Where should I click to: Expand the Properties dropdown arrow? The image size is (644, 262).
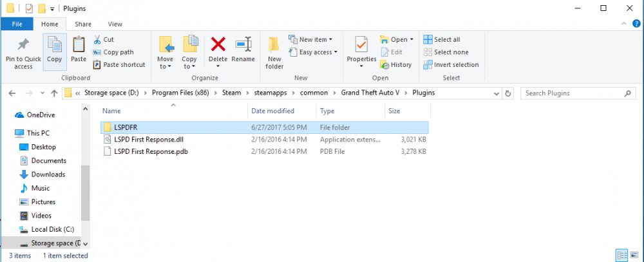tap(361, 66)
